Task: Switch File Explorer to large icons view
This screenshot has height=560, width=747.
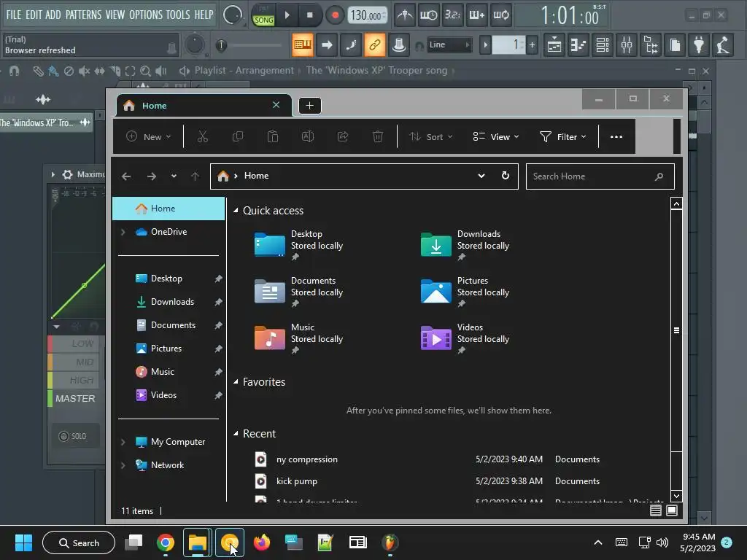Action: tap(672, 510)
